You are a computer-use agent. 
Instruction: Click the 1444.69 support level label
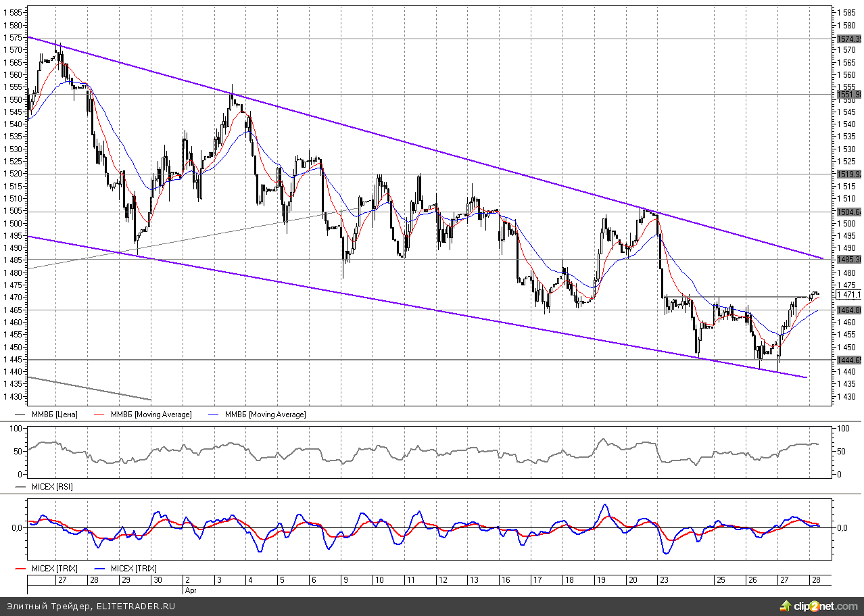click(848, 360)
